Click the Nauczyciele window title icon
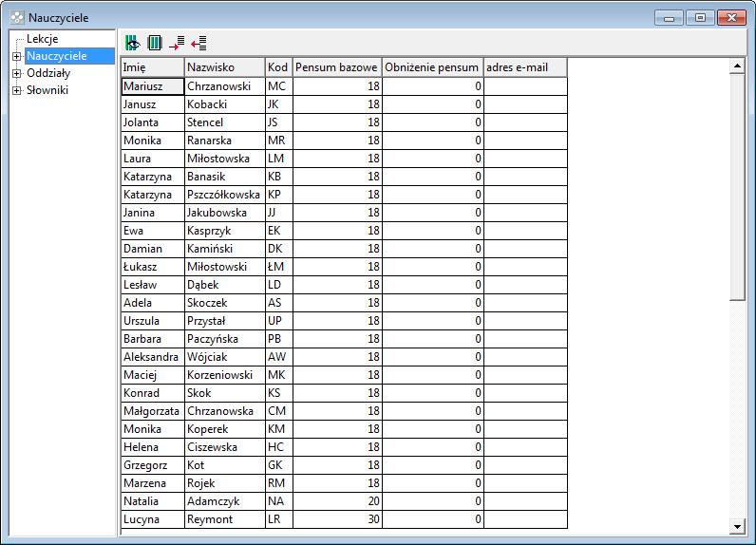This screenshot has width=756, height=545. [17, 18]
